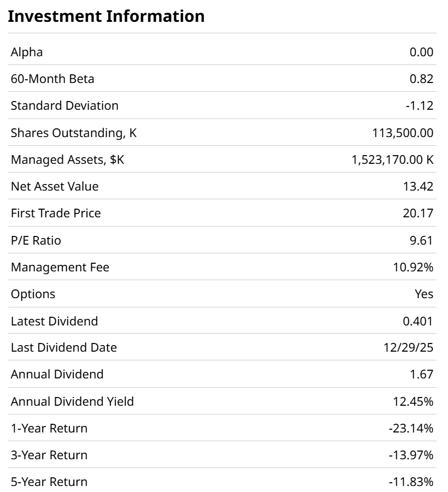Click the Managed Assets value 1,523,170.00 K
Viewport: 448px width, 492px height.
pos(392,159)
